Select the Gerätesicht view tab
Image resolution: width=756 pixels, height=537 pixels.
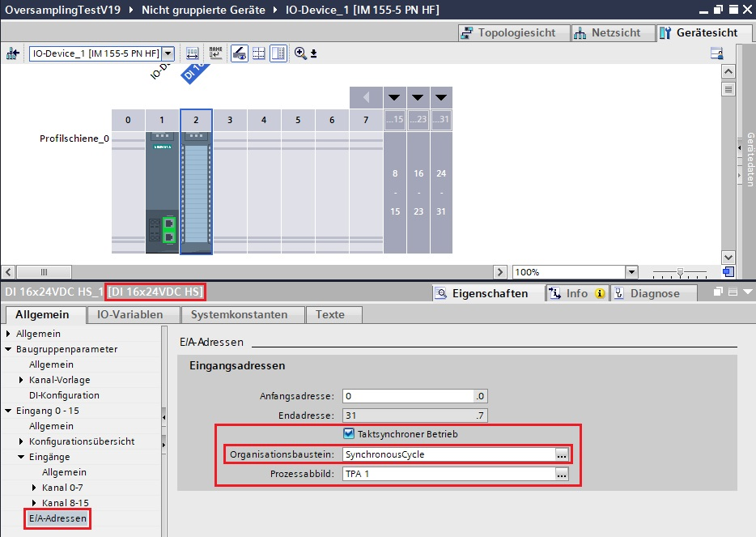point(703,33)
